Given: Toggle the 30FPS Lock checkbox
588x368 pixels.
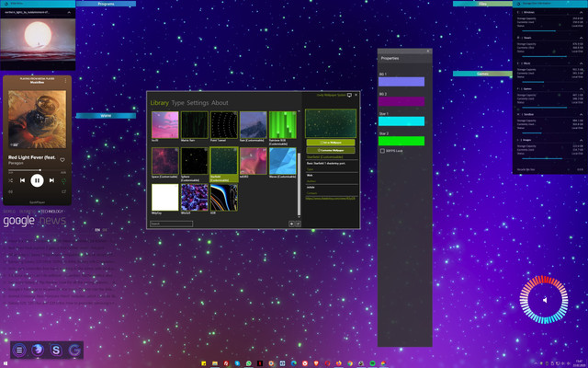Looking at the screenshot, I should [382, 151].
